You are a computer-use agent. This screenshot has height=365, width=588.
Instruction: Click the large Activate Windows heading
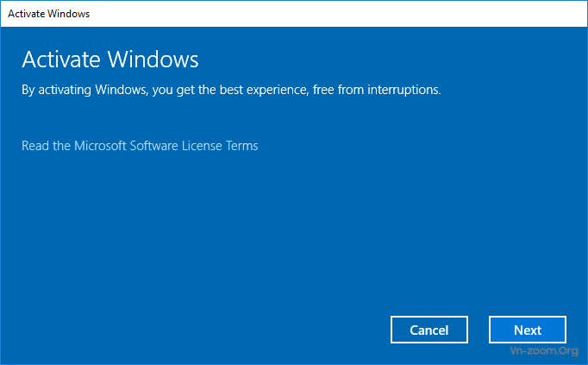tap(109, 60)
